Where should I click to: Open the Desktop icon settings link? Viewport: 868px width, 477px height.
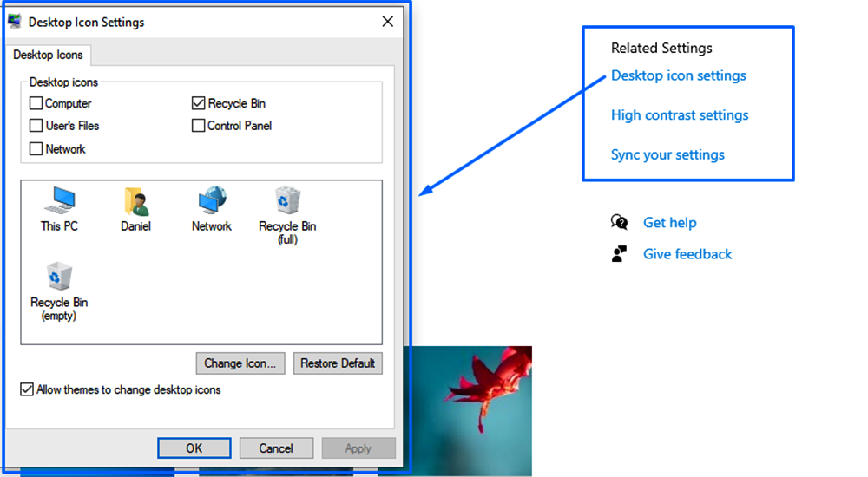[679, 75]
